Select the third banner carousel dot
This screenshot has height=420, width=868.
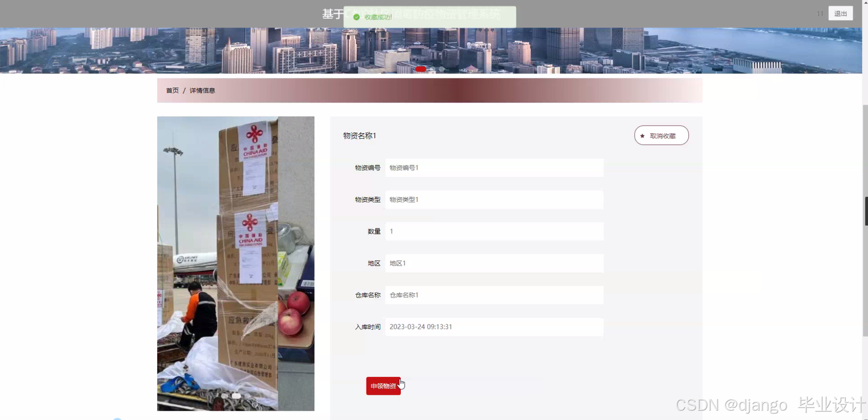pyautogui.click(x=442, y=69)
